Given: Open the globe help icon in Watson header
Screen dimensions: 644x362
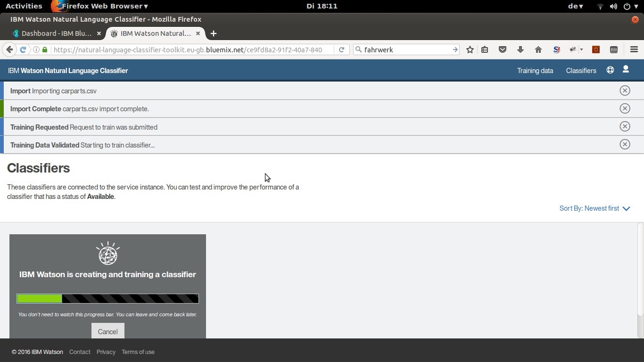Looking at the screenshot, I should pyautogui.click(x=610, y=70).
